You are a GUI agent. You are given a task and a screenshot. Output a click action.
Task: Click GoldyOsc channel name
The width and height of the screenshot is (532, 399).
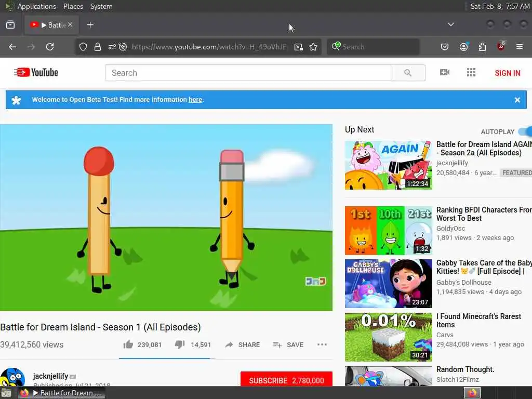click(450, 229)
